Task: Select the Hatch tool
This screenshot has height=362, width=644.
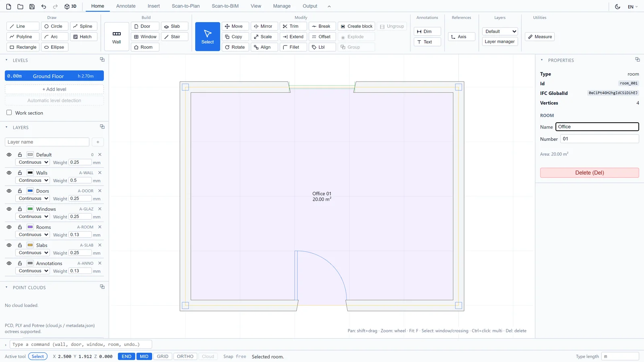Action: (84, 37)
